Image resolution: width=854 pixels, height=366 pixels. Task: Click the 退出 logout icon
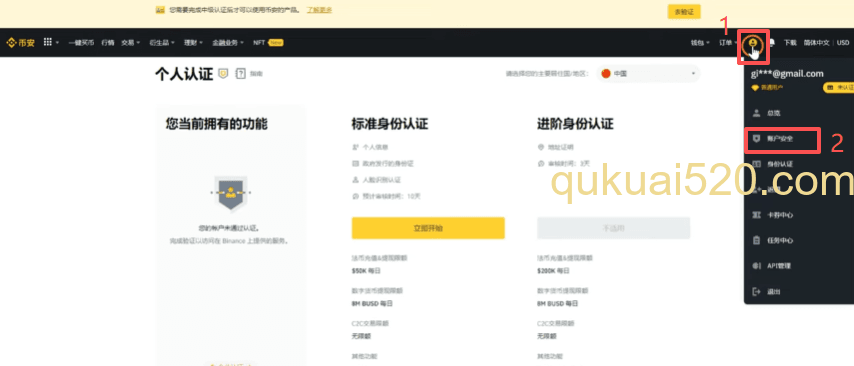click(x=756, y=291)
